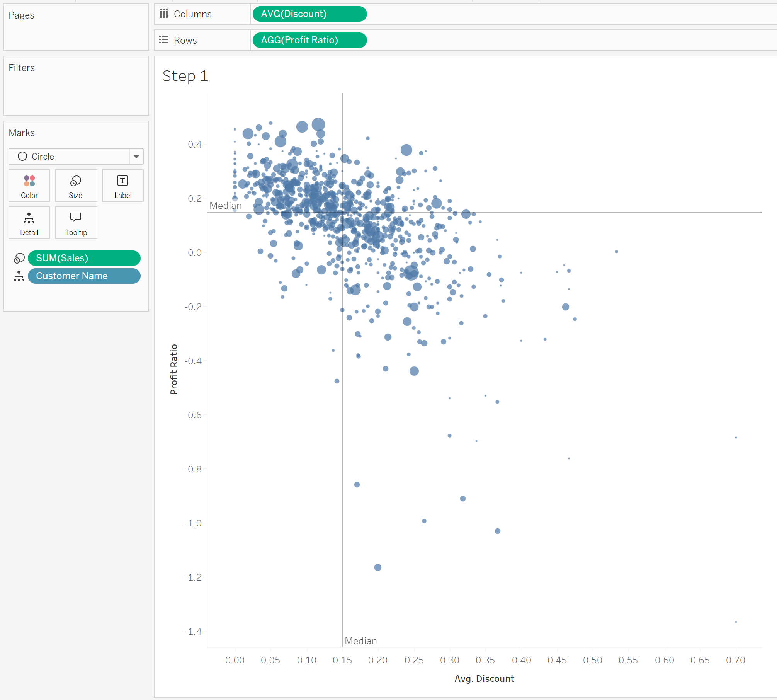
Task: Click the Rows shelf label
Action: point(185,40)
